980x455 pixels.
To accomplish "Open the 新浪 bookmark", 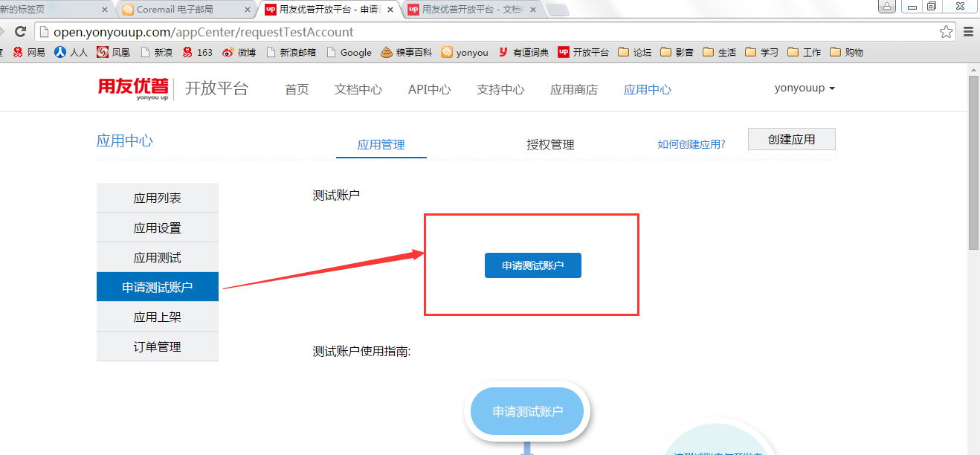I will coord(156,52).
